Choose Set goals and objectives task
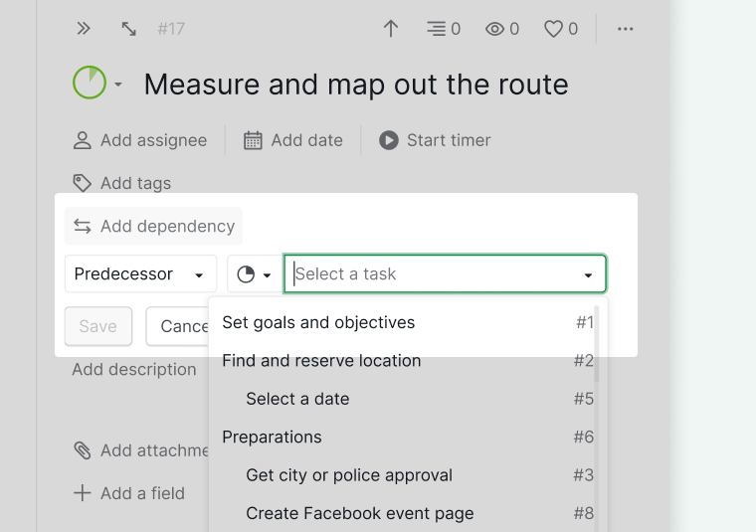This screenshot has height=532, width=756. (x=408, y=322)
